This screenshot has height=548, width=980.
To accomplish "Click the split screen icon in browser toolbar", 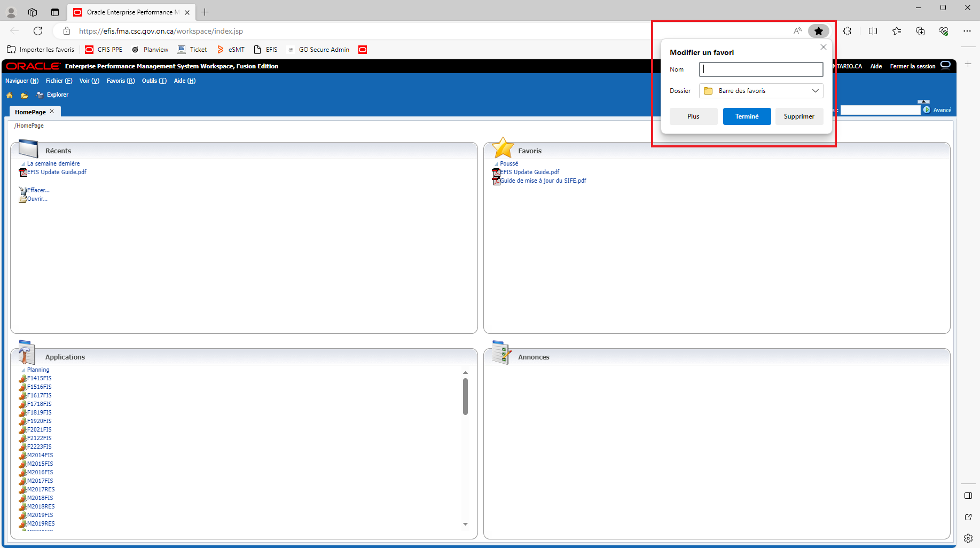I will tap(873, 31).
